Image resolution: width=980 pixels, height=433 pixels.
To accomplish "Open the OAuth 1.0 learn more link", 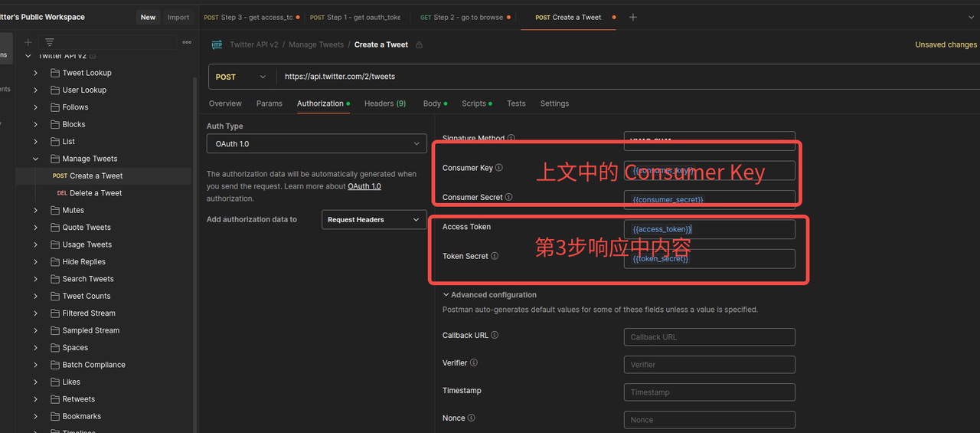I will click(x=364, y=186).
